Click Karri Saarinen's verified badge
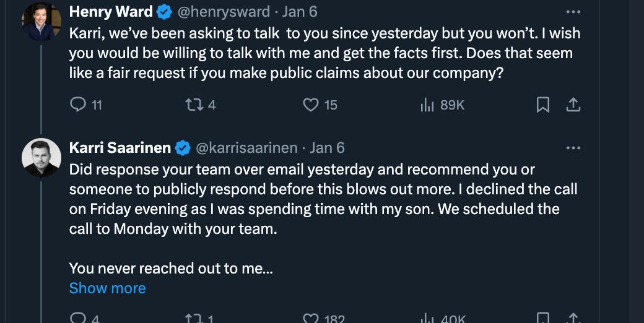The height and width of the screenshot is (323, 644). click(x=183, y=148)
